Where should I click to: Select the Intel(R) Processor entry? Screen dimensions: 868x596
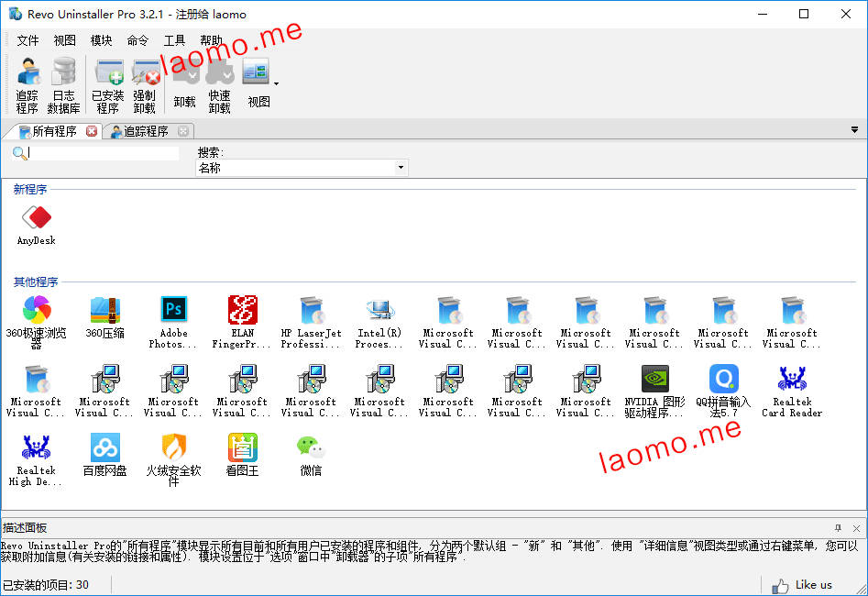[x=379, y=322]
